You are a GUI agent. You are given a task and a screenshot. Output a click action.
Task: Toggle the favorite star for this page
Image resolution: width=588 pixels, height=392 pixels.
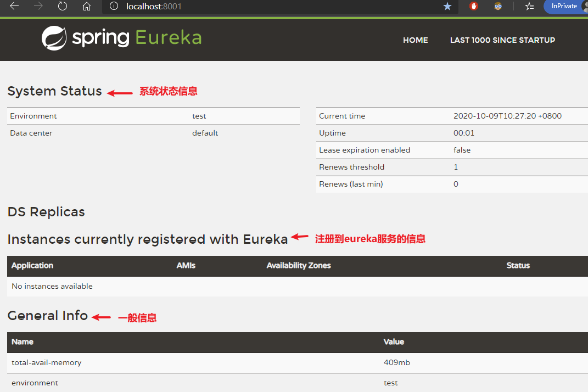coord(447,7)
